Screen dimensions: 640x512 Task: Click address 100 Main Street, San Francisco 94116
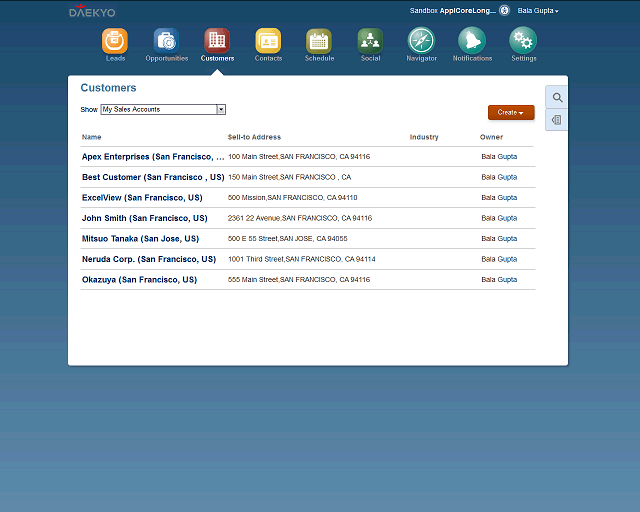[x=299, y=157]
